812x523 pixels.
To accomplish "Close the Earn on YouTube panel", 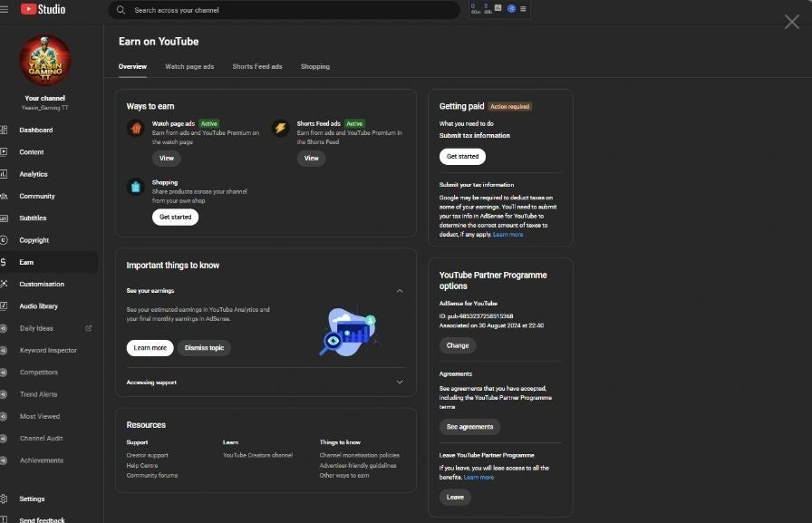I will point(791,22).
